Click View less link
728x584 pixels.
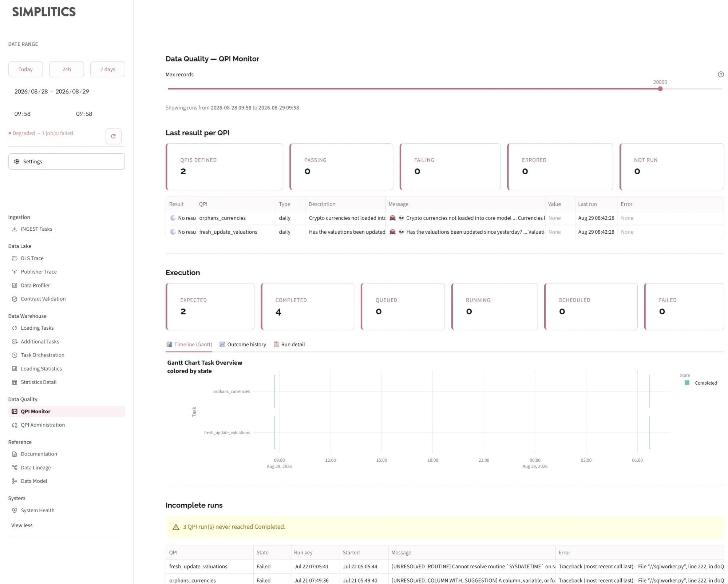pos(22,525)
